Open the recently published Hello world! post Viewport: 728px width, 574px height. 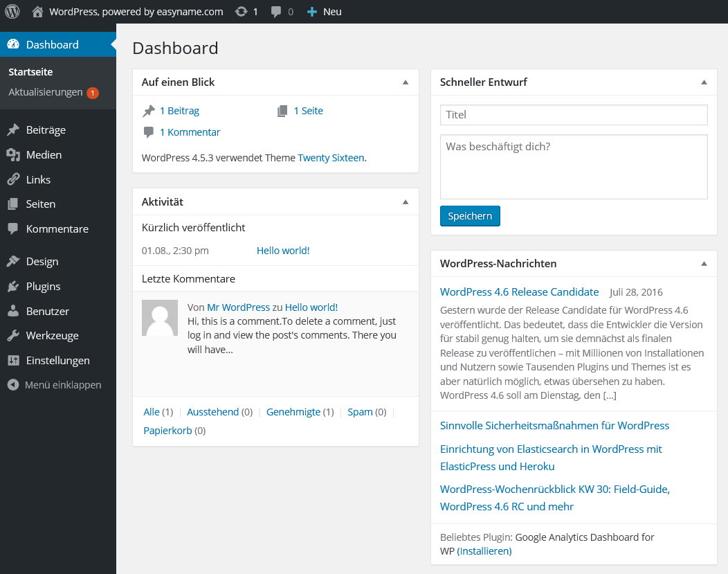click(x=283, y=251)
